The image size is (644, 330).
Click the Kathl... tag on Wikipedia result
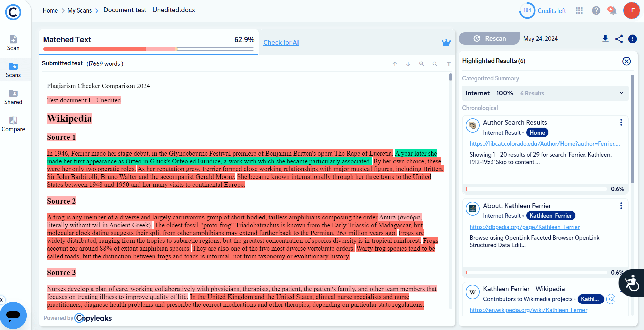[x=591, y=299]
